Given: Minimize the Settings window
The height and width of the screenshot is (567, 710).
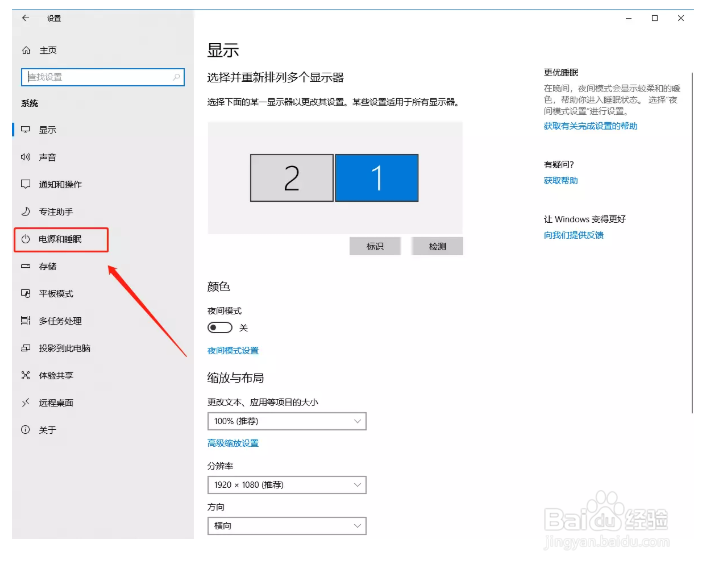Looking at the screenshot, I should point(628,18).
